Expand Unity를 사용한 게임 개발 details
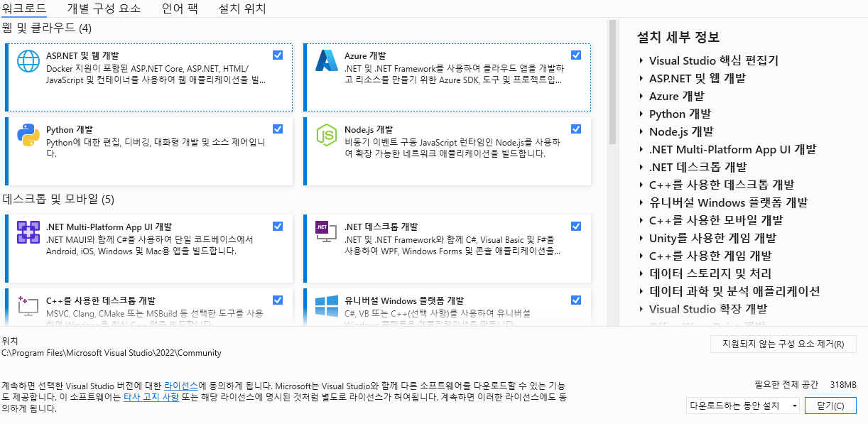 [641, 238]
